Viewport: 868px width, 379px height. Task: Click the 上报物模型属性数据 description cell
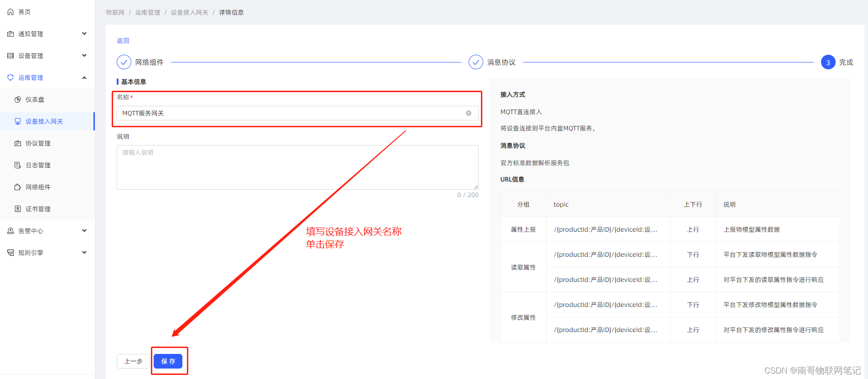[778, 229]
